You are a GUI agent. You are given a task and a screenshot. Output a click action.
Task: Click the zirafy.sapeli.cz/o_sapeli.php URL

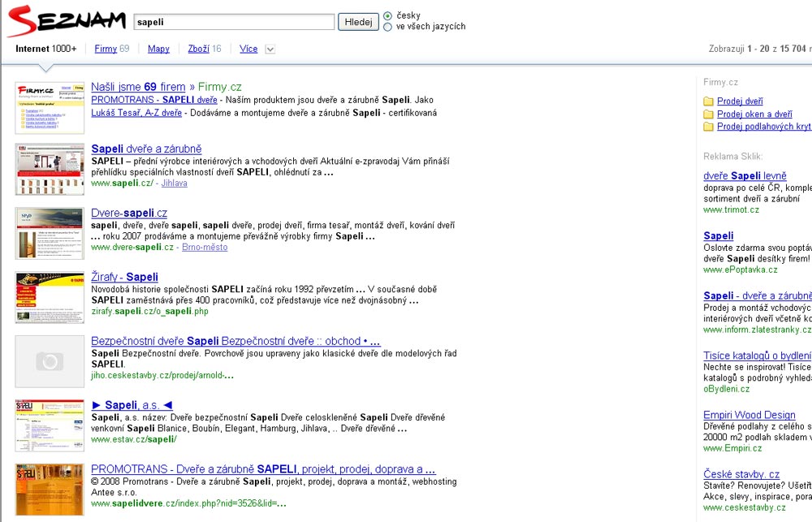(149, 311)
